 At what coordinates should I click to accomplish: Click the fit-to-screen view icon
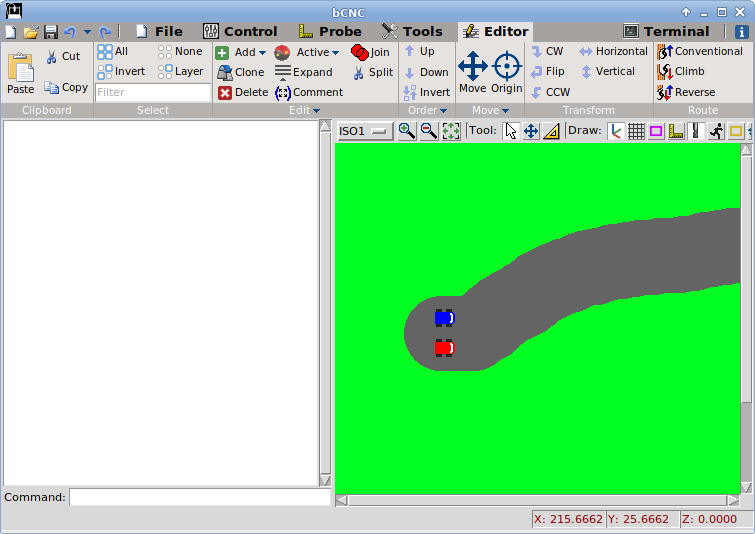pos(451,131)
